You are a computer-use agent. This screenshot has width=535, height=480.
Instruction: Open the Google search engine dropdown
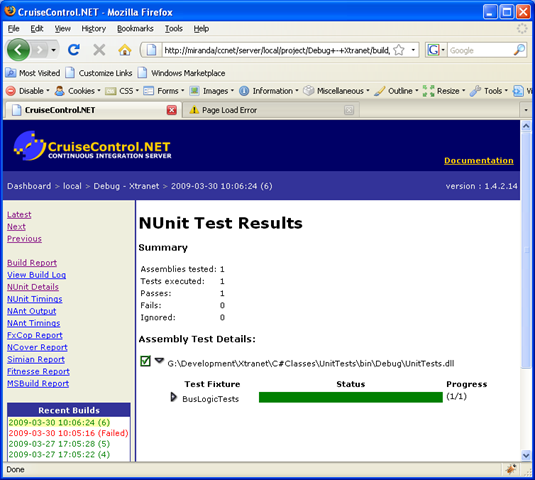[x=436, y=50]
